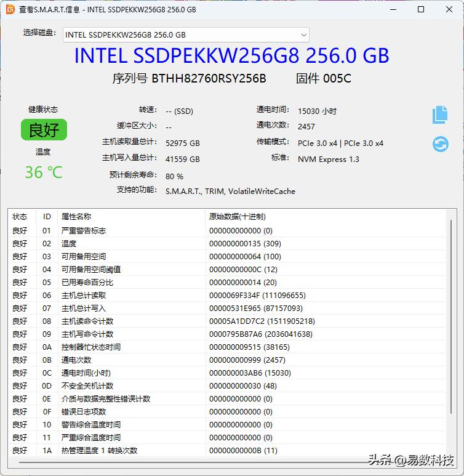
Task: Select the 警告综合温度时间 row
Action: pyautogui.click(x=227, y=425)
